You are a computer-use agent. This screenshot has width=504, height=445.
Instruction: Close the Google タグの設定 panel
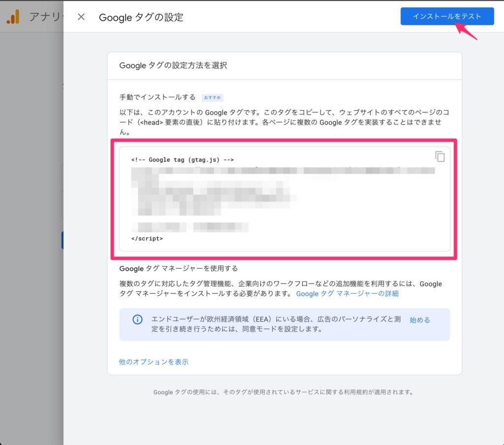pyautogui.click(x=81, y=17)
